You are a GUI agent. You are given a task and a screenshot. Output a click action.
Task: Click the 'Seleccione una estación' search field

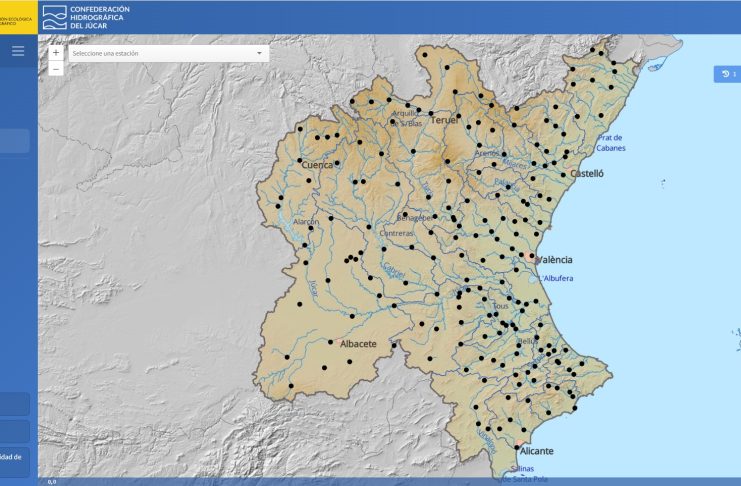point(160,53)
